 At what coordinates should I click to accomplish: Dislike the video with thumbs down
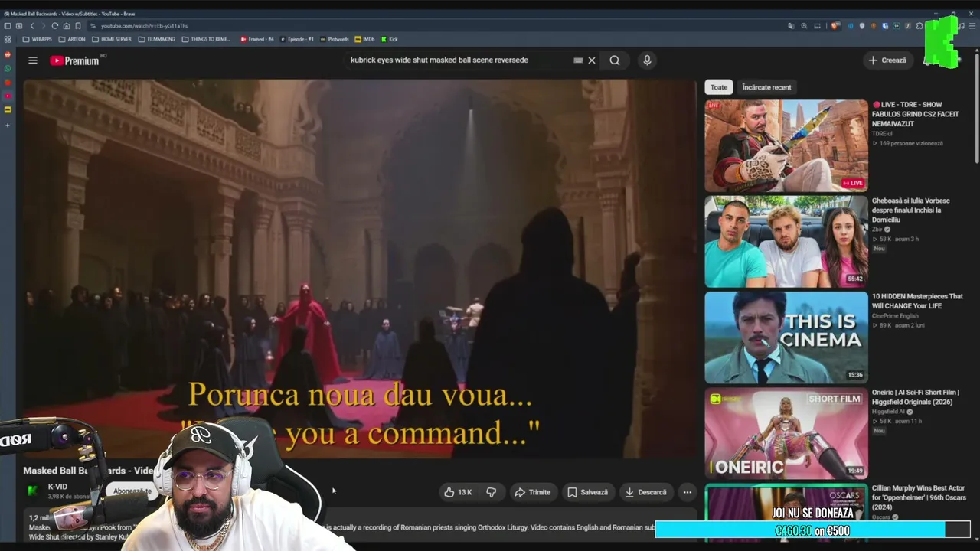click(x=492, y=492)
